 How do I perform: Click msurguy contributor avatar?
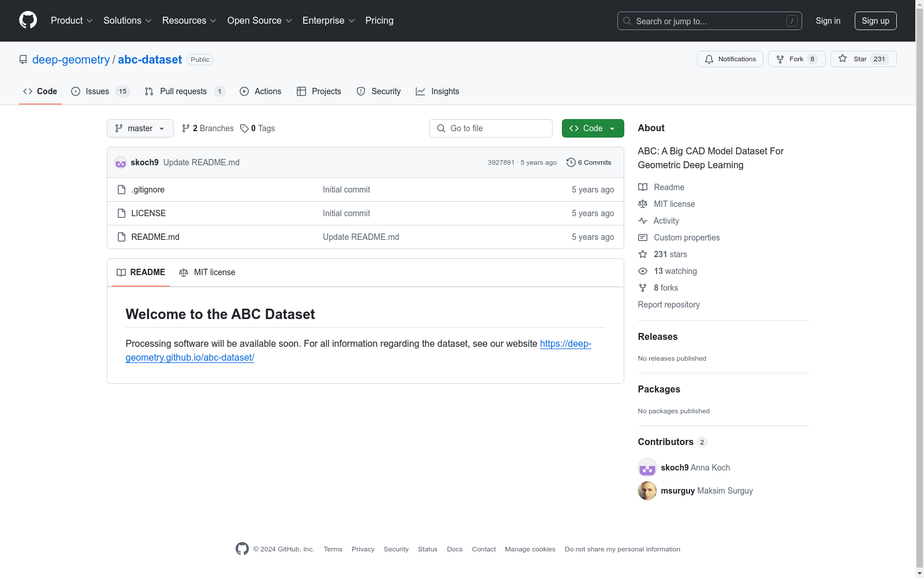(x=647, y=491)
